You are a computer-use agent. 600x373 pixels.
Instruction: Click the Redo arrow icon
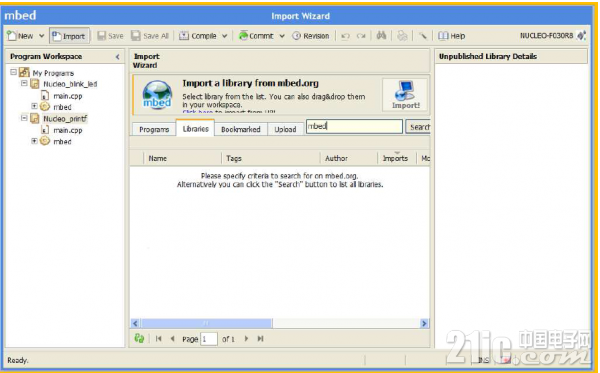pos(361,36)
